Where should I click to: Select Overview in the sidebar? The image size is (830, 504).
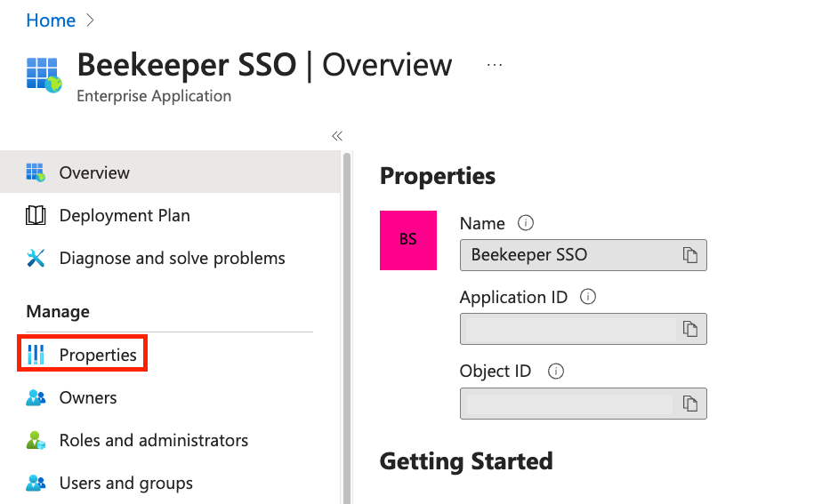coord(170,172)
